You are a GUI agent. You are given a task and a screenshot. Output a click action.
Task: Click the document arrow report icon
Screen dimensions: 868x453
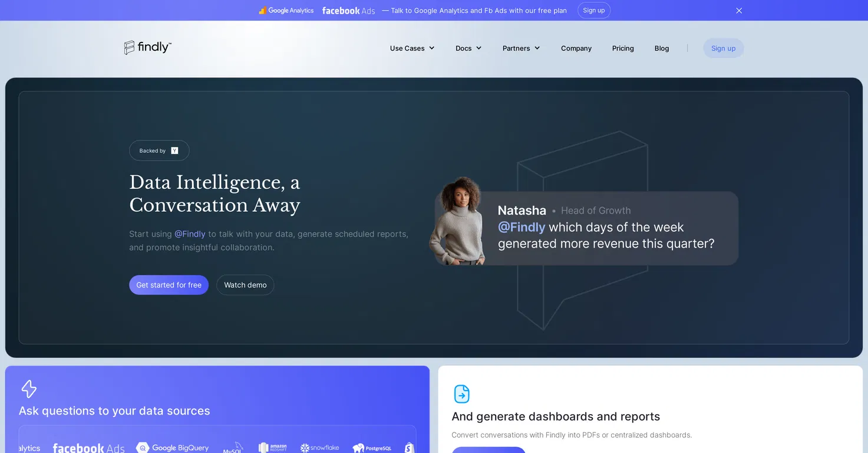[x=462, y=394]
